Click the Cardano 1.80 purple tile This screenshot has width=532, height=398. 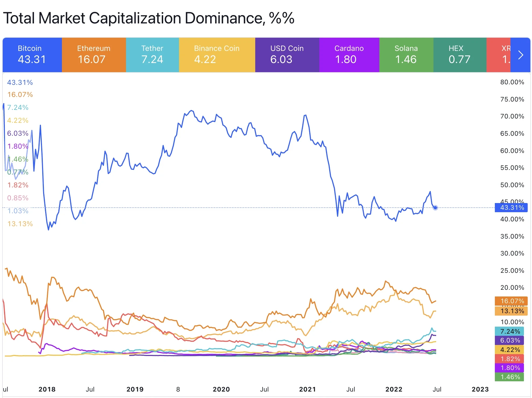point(349,55)
